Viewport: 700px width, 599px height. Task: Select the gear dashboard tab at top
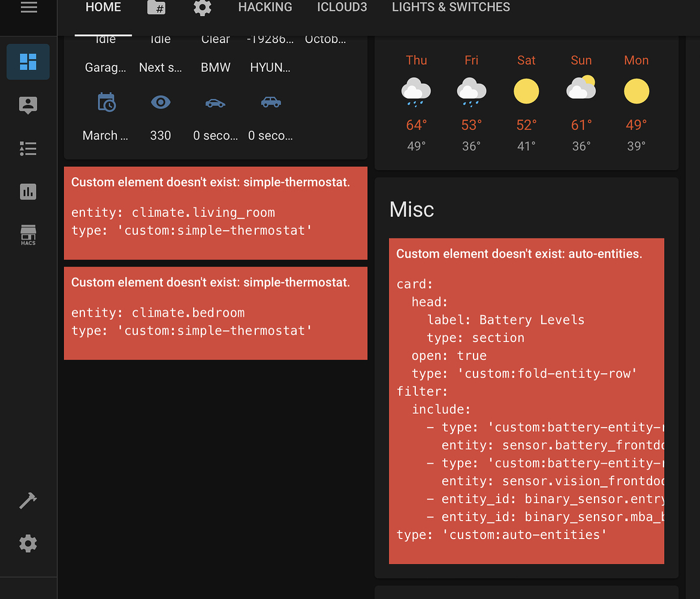[202, 8]
